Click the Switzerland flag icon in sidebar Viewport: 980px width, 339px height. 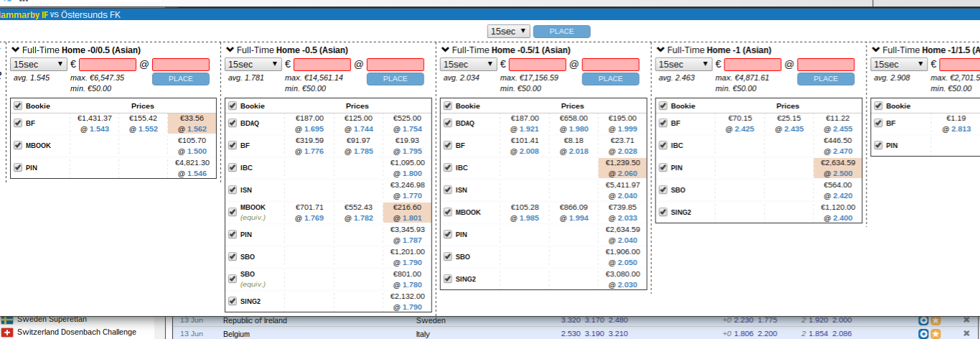click(7, 332)
